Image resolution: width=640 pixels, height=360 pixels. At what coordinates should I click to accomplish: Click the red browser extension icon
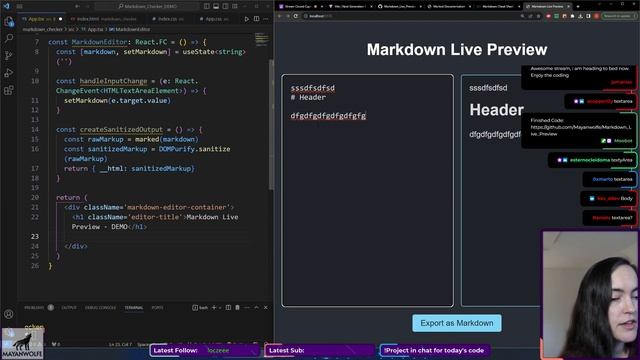548,16
